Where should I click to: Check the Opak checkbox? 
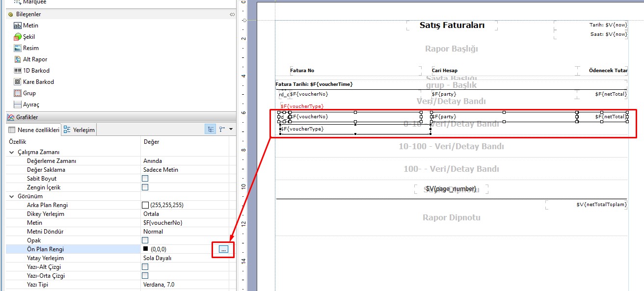(x=145, y=240)
